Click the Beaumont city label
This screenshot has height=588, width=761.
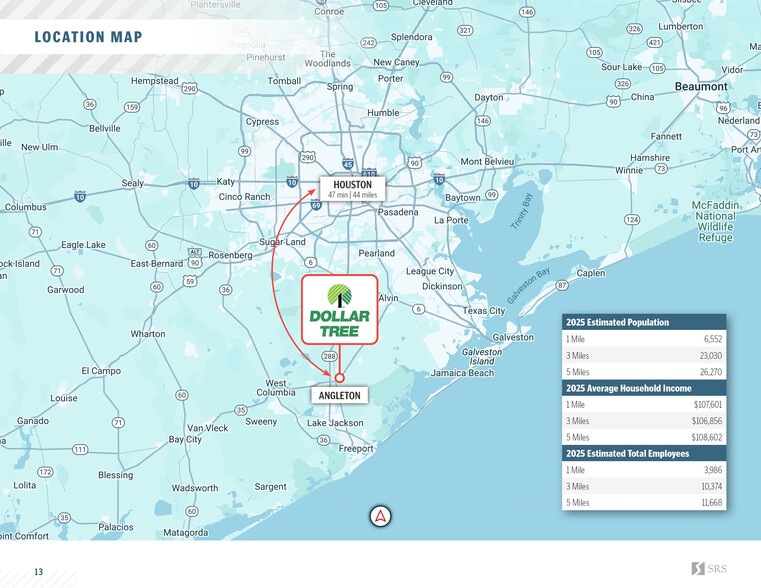click(701, 86)
